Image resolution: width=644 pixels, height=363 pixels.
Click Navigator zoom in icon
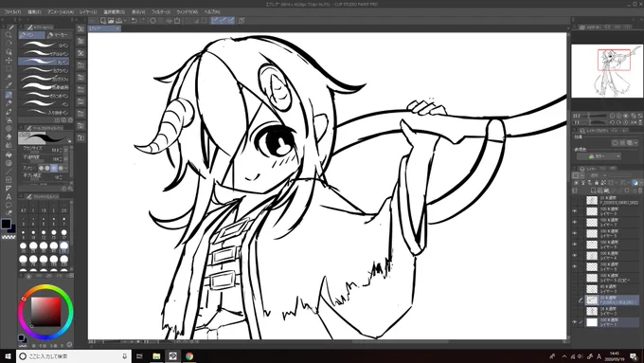pyautogui.click(x=619, y=116)
